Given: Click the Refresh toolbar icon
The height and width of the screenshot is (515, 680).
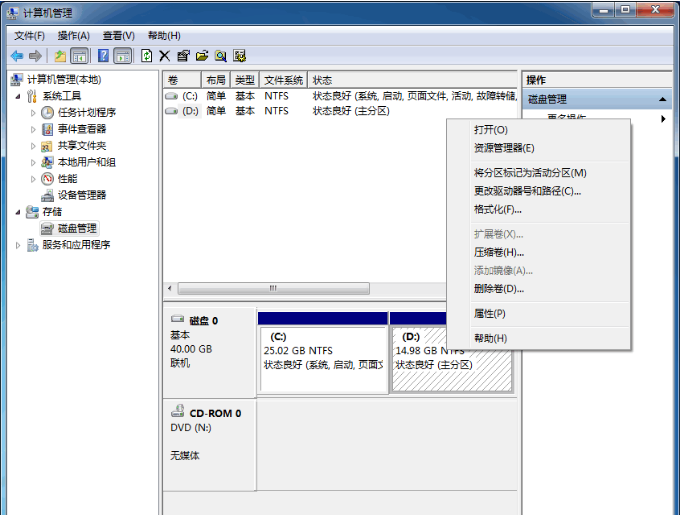Looking at the screenshot, I should (x=147, y=56).
